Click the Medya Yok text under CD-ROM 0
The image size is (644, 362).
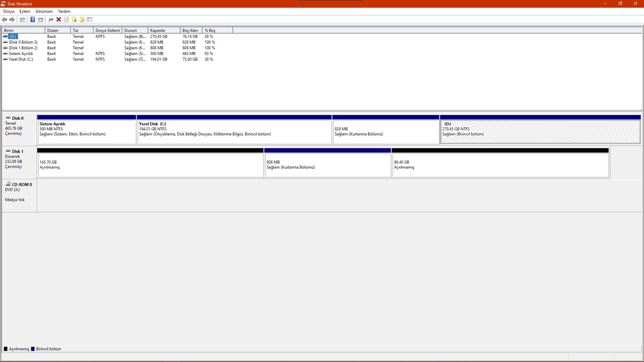pyautogui.click(x=15, y=200)
